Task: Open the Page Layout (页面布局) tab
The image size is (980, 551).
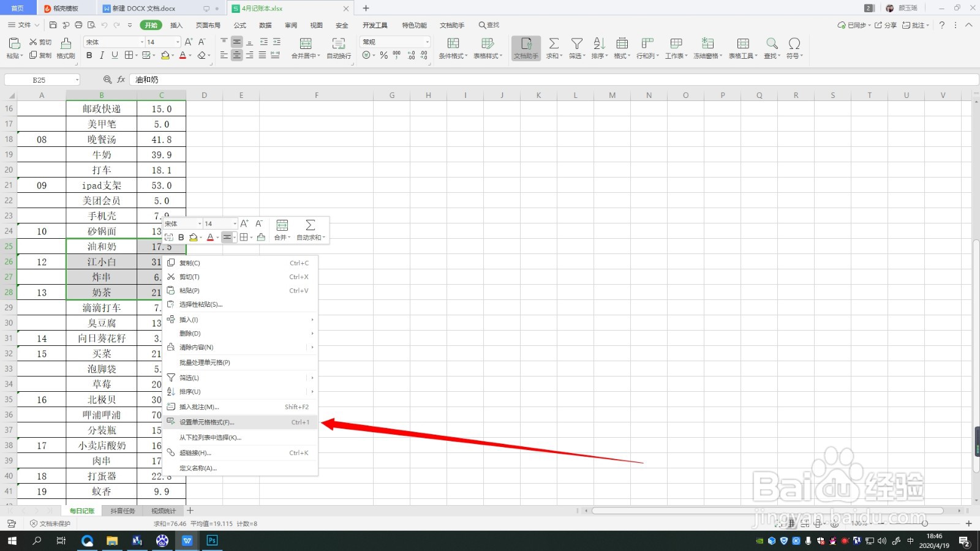Action: (208, 25)
